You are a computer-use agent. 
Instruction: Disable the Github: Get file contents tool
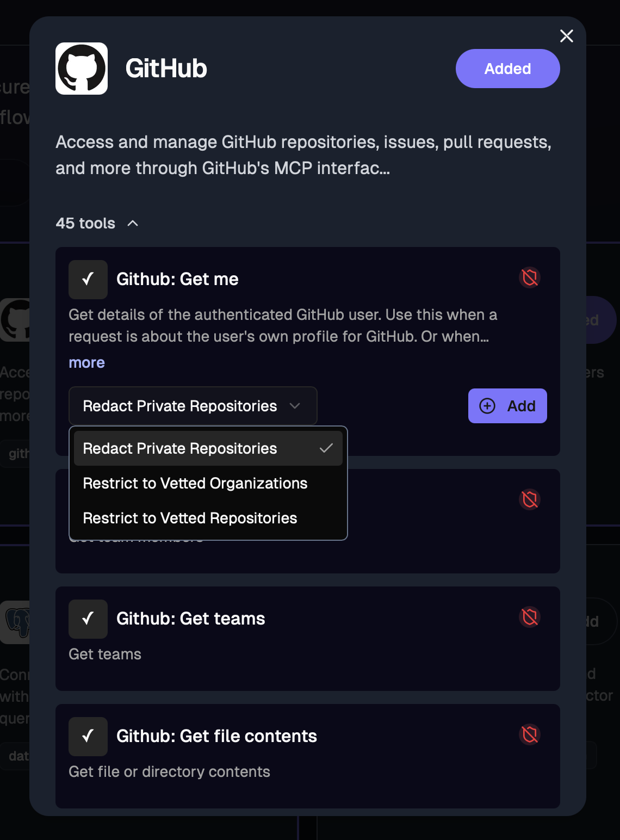tap(88, 736)
